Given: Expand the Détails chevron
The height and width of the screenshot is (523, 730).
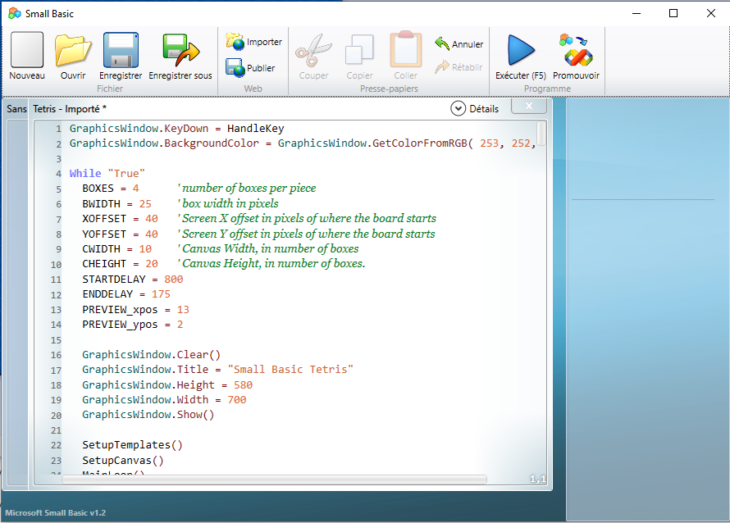Looking at the screenshot, I should [x=458, y=108].
